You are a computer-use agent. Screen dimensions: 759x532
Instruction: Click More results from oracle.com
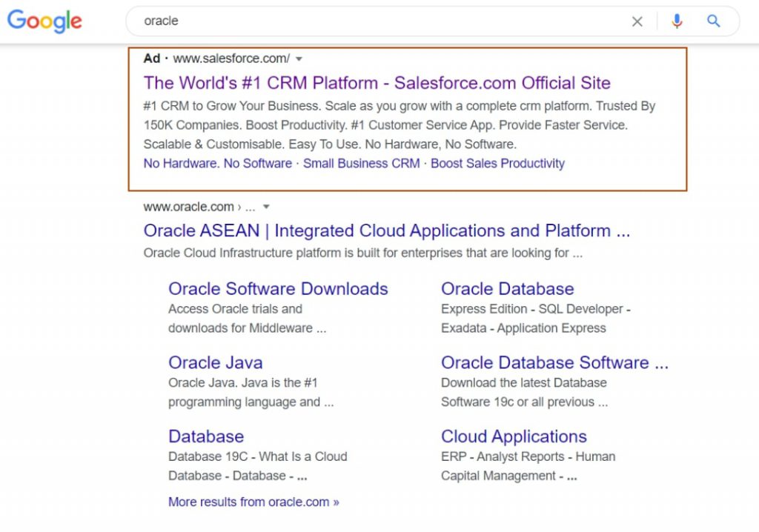click(x=253, y=502)
